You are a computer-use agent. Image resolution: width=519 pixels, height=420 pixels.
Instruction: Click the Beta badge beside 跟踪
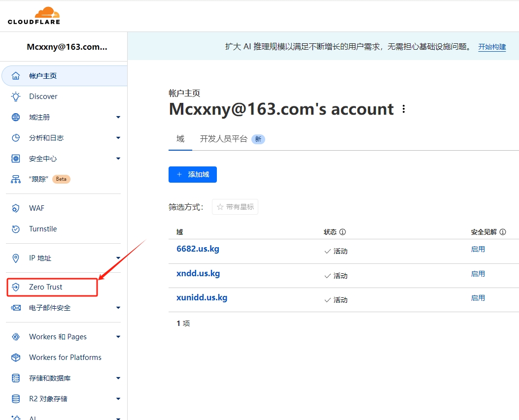(61, 179)
